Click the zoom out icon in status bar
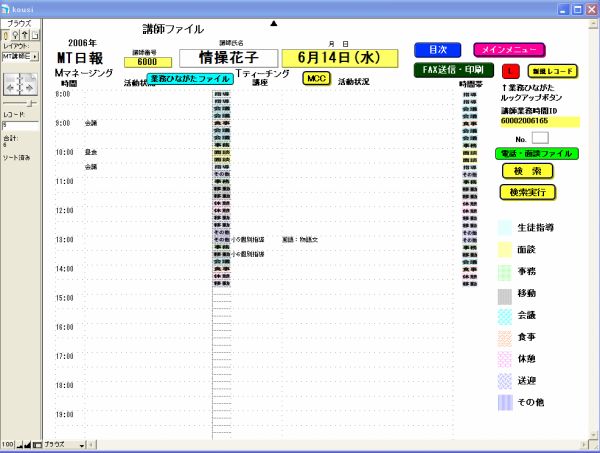 point(20,443)
